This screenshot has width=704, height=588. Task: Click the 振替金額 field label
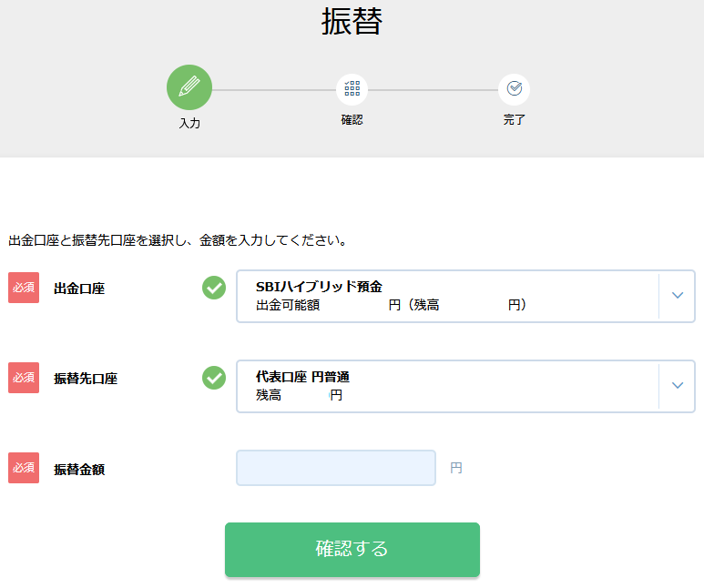click(x=79, y=470)
